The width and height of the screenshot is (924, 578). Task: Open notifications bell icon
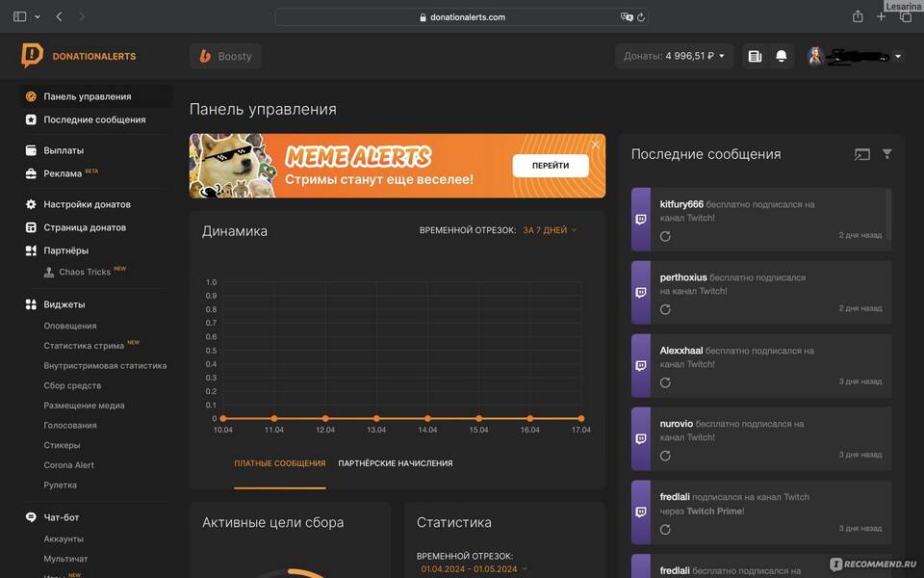(x=781, y=56)
